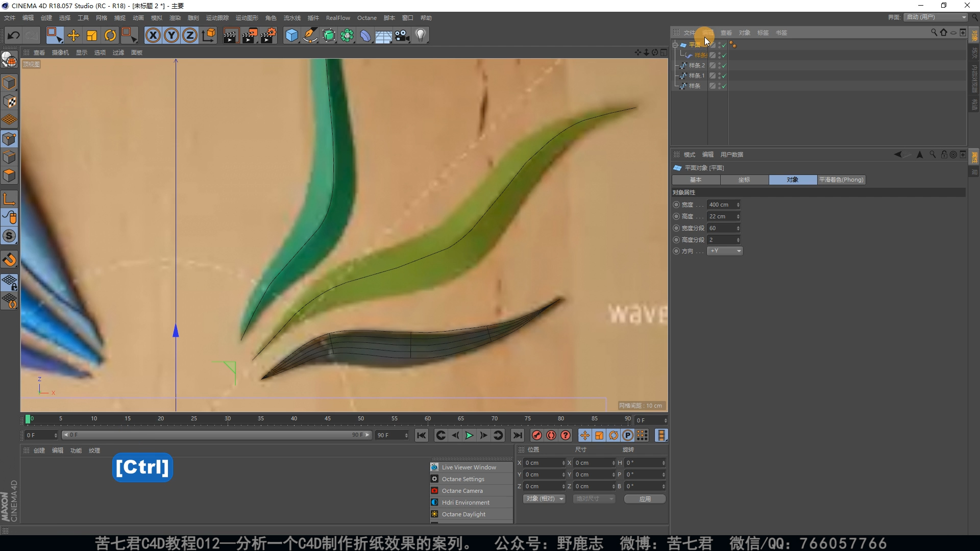Add a Cube primitive object
This screenshot has height=551, width=980.
291,35
